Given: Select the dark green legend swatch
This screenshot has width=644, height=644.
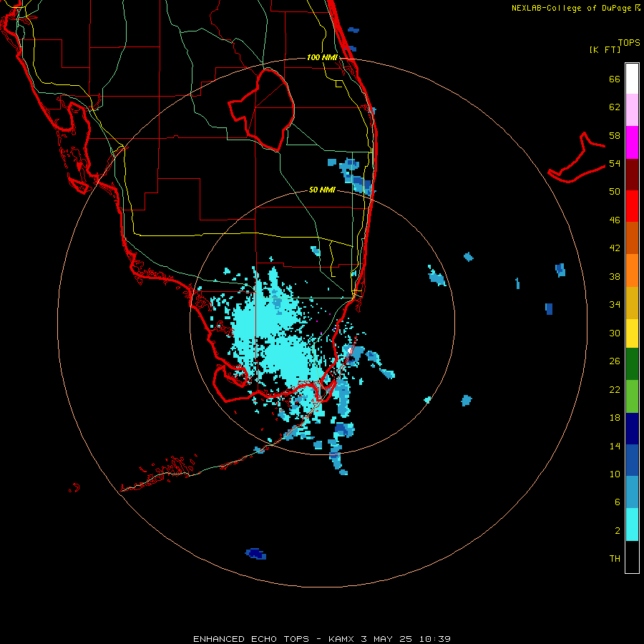Looking at the screenshot, I should [x=632, y=364].
